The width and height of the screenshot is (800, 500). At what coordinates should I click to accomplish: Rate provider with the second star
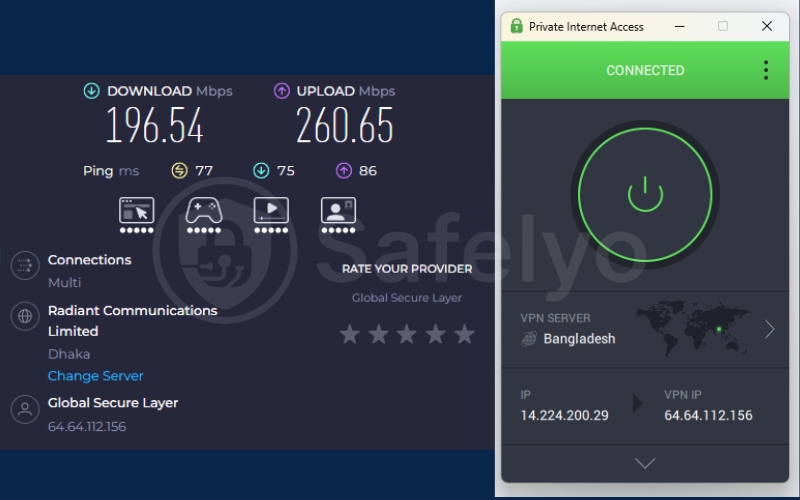[x=379, y=334]
